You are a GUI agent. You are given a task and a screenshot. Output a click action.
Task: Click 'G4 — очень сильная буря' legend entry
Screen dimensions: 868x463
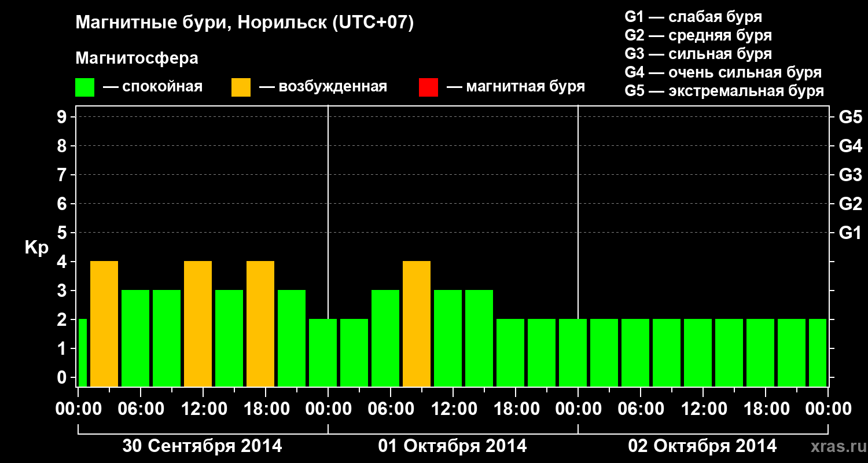tap(723, 72)
